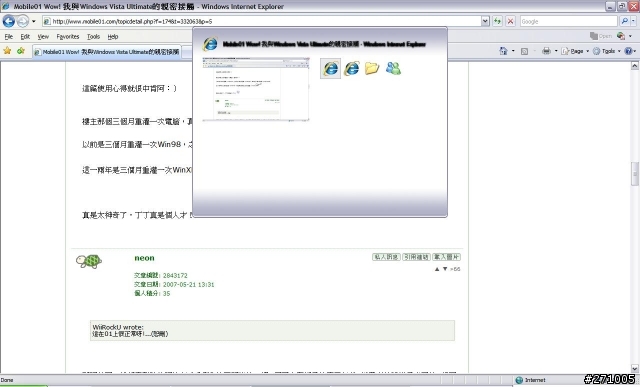Click the Help question mark icon
Image resolution: width=640 pixels, height=387 pixels.
(628, 51)
